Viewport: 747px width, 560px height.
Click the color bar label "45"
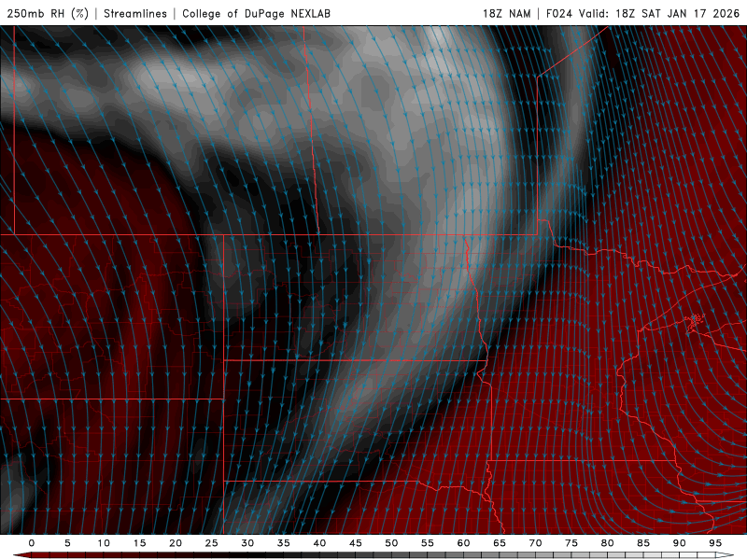(x=356, y=543)
